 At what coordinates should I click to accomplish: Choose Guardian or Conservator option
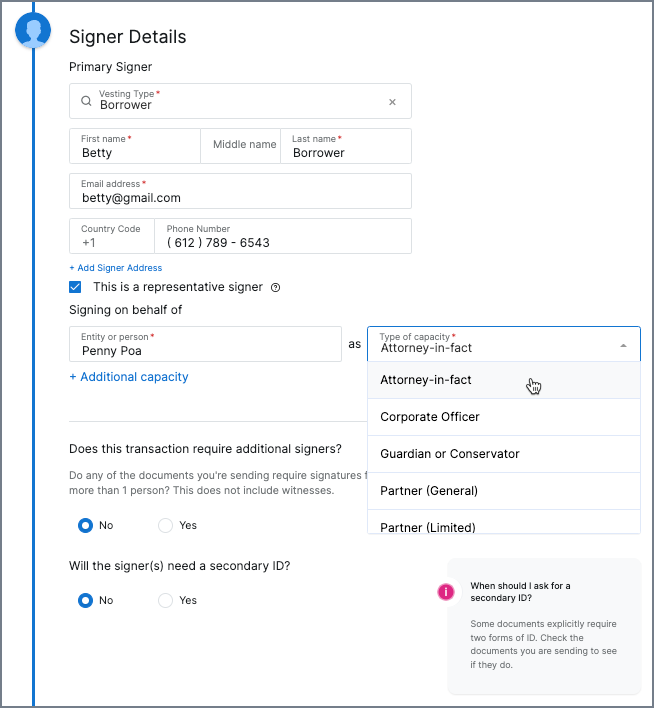(504, 454)
